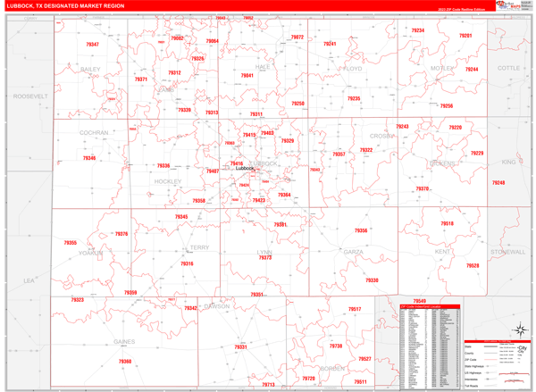Select the MOTLEY county label
536x392 pixels.
[x=442, y=69]
